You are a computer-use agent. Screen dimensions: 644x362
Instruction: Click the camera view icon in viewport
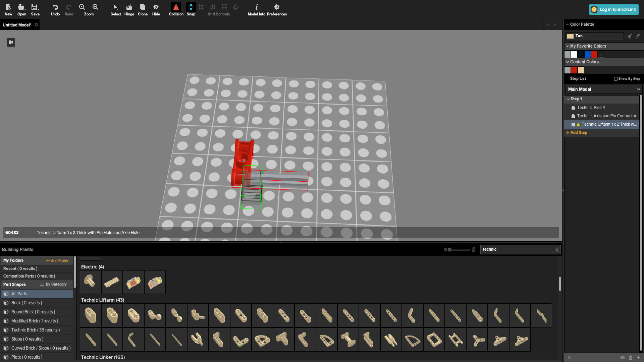tap(11, 42)
